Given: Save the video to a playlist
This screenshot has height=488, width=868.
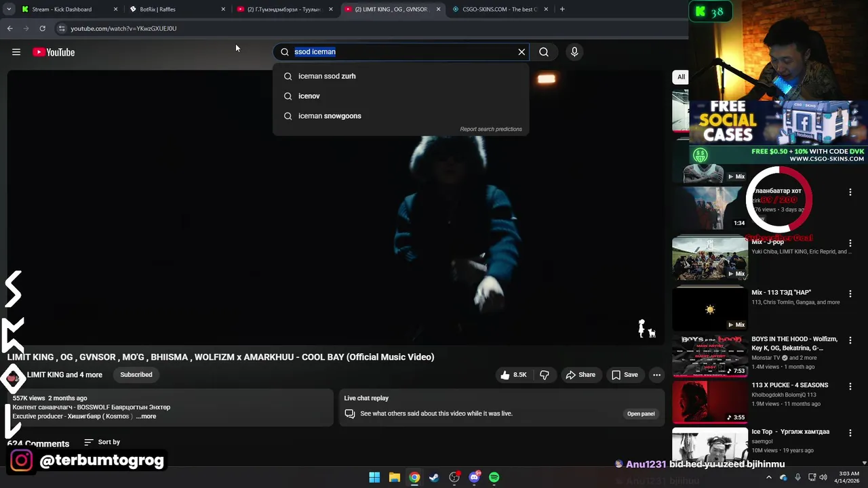Looking at the screenshot, I should [x=625, y=375].
